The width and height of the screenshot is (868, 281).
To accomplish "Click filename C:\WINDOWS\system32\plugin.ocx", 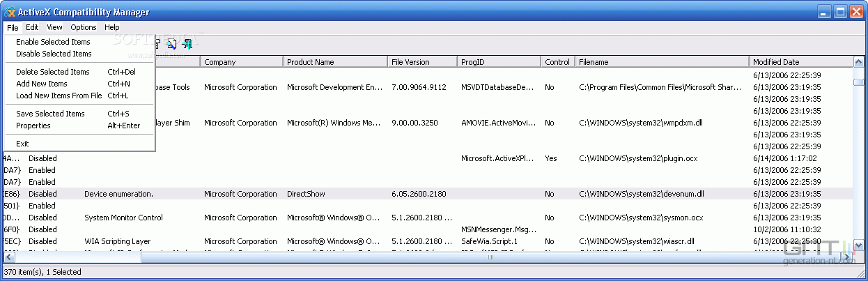I will pos(639,158).
